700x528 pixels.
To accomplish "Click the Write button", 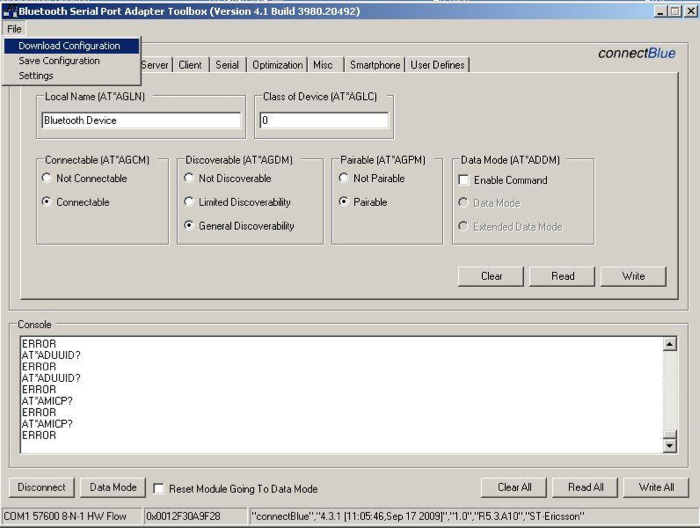I will 633,276.
